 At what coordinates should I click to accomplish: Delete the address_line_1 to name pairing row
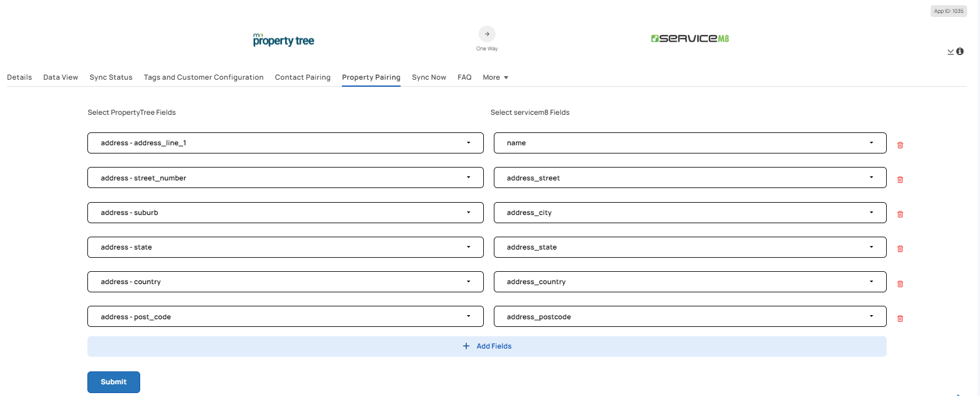pos(900,145)
